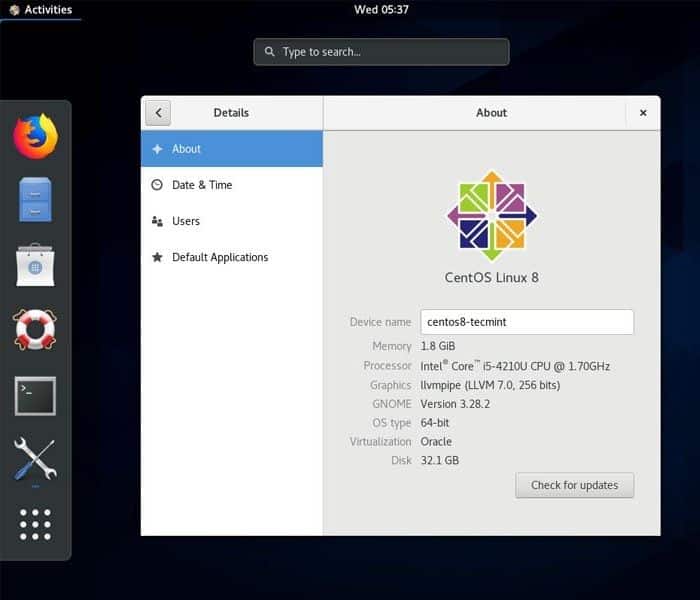Launch Terminal from the dock
This screenshot has width=700, height=600.
(x=35, y=396)
